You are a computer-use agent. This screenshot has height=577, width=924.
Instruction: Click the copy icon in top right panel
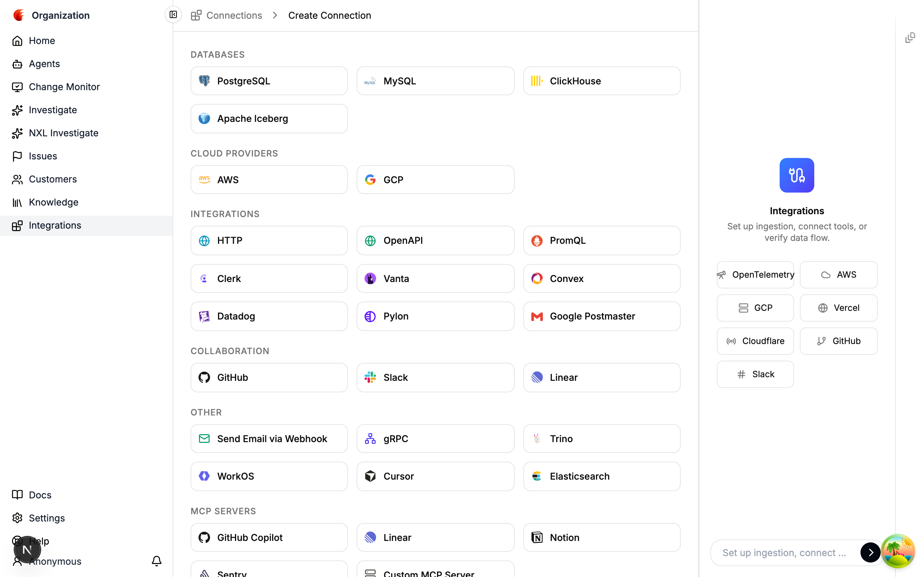(x=911, y=37)
